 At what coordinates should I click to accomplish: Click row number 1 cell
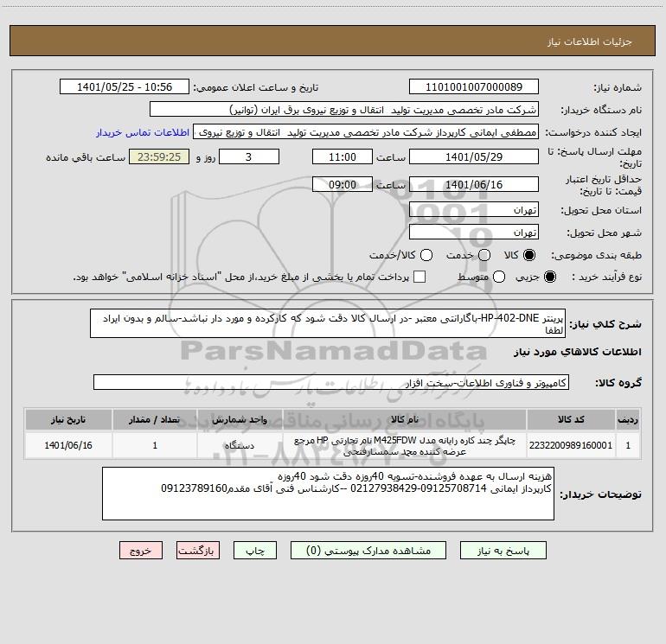click(x=628, y=445)
